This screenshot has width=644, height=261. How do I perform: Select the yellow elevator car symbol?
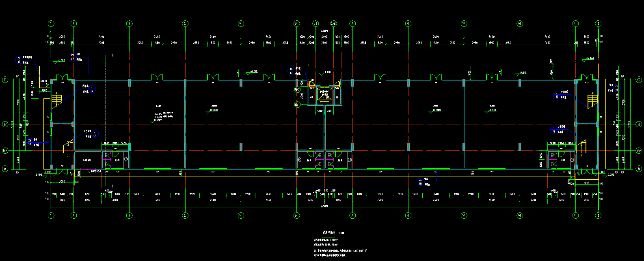(324, 94)
